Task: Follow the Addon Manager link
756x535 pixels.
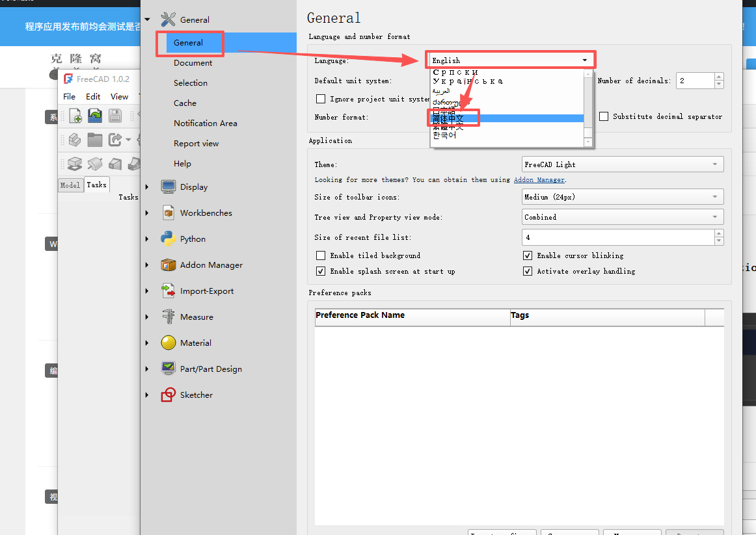Action: click(x=539, y=179)
